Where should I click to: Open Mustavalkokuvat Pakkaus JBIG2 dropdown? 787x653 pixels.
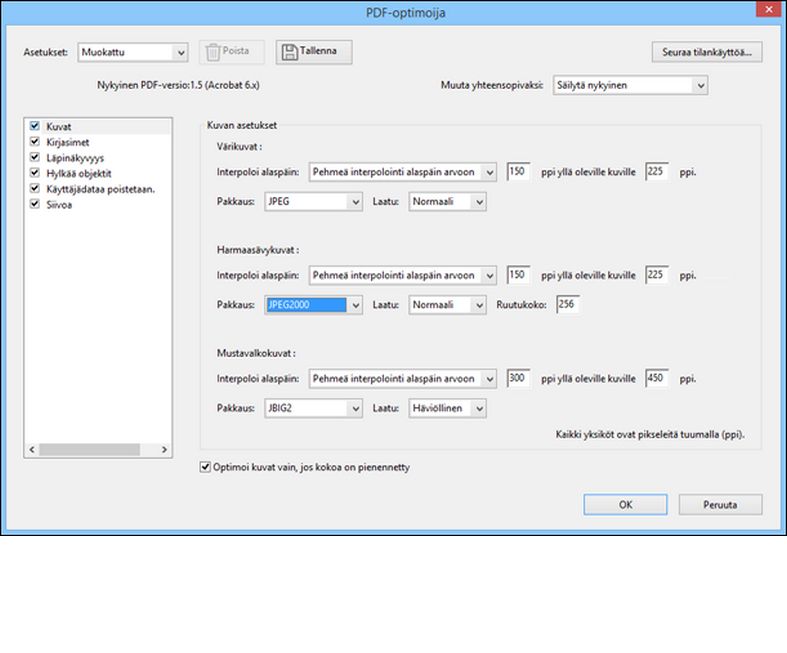[x=313, y=409]
